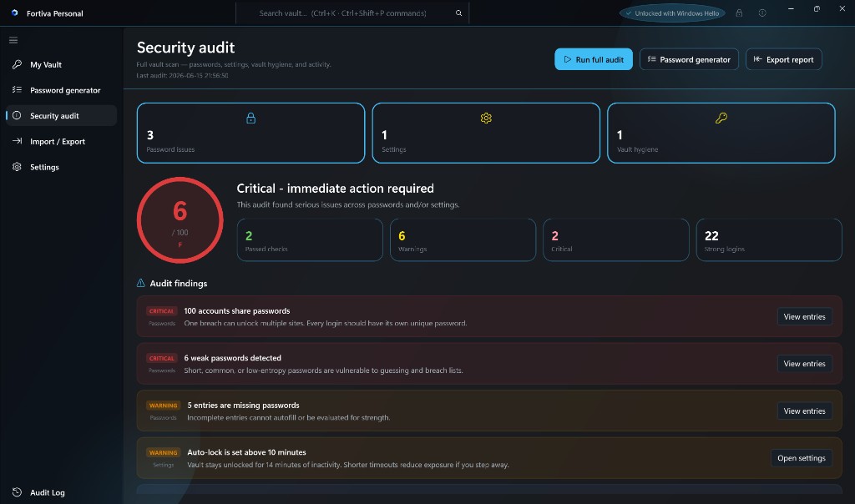Viewport: 855px width, 504px height.
Task: Toggle the hamburger sidebar menu
Action: click(13, 40)
